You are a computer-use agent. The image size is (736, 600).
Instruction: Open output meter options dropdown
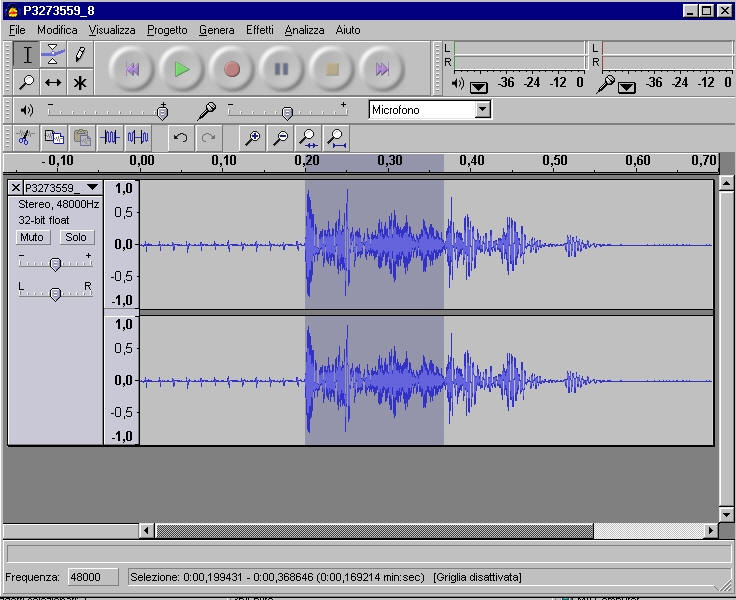(x=479, y=87)
